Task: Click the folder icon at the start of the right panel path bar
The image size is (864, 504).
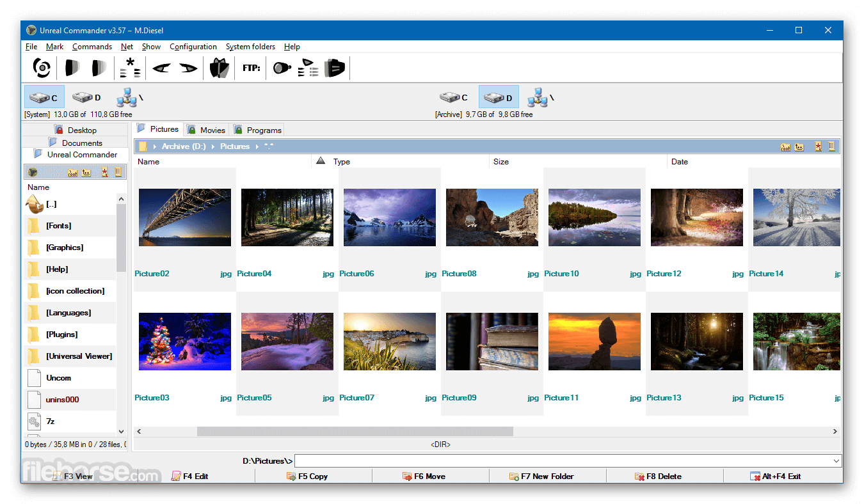Action: tap(143, 146)
